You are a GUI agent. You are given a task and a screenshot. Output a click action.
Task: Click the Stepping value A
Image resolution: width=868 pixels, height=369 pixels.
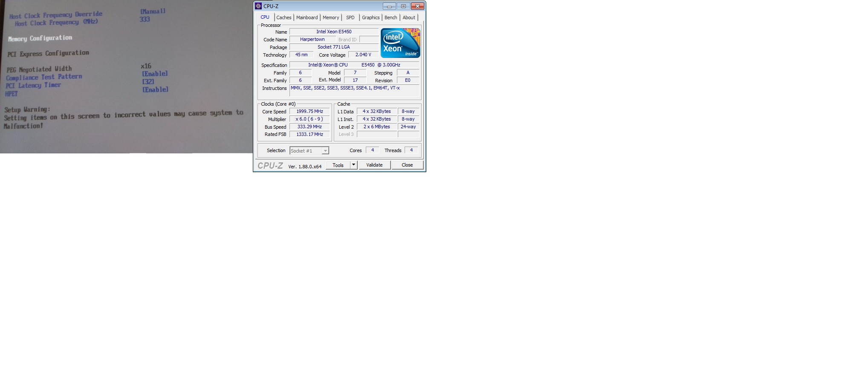(x=408, y=72)
